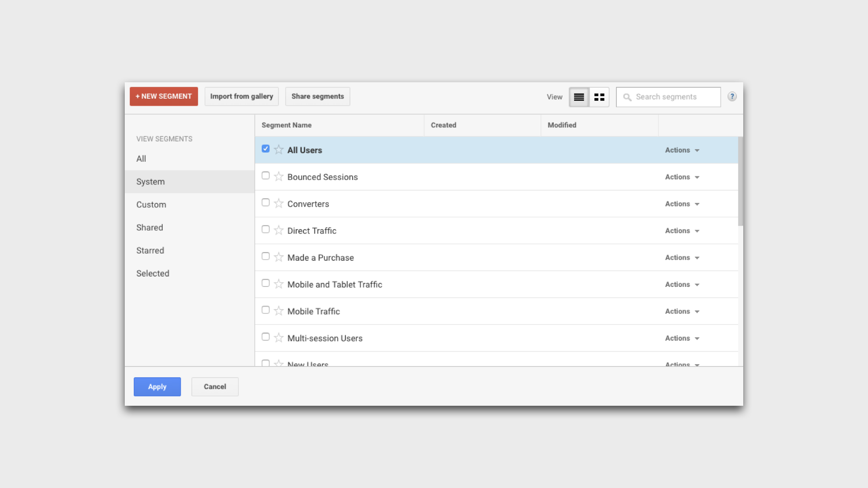
Task: Open Actions dropdown for Multi-session Users
Action: pos(681,338)
